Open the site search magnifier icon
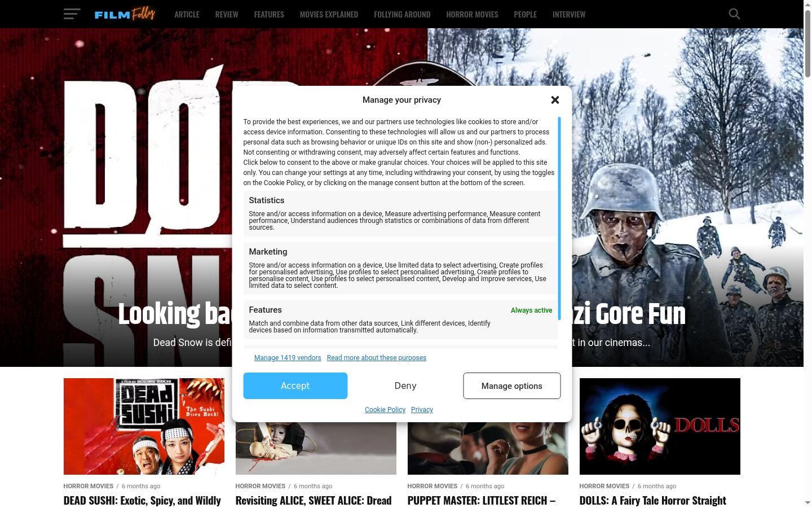 point(734,14)
